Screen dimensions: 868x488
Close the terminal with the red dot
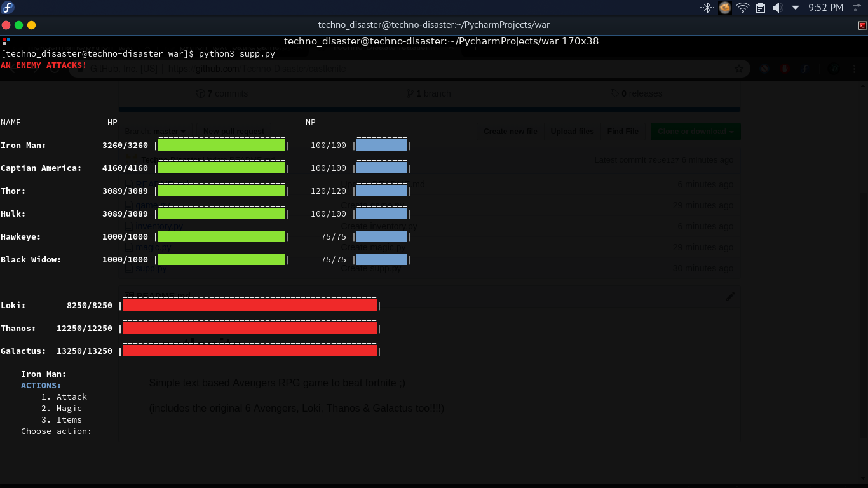coord(6,25)
